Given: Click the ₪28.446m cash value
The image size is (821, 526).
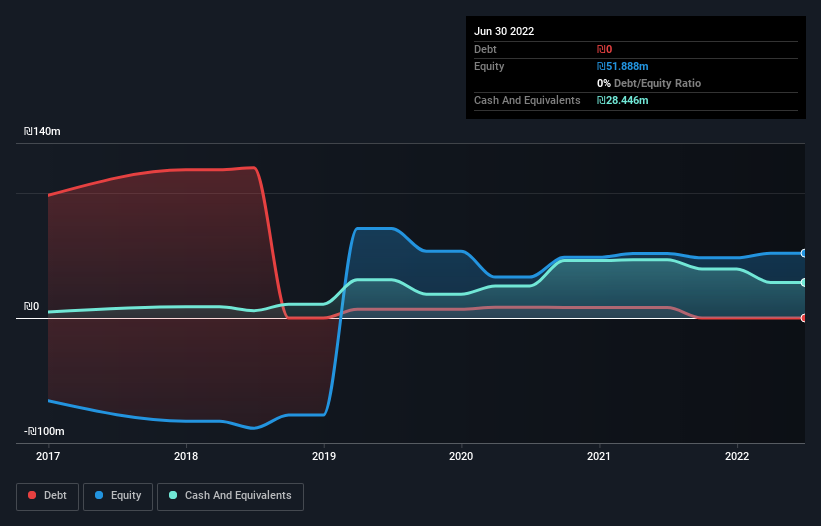Looking at the screenshot, I should pos(623,100).
